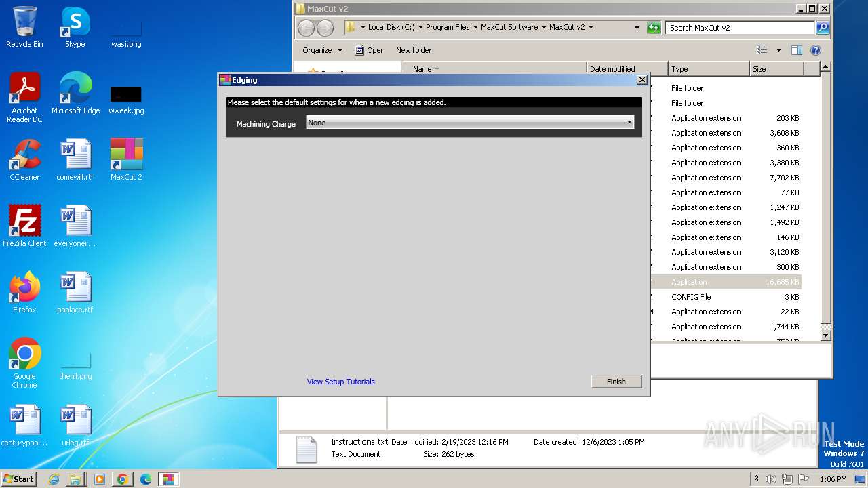Screen dimensions: 868x488
Task: Select the poplace.rtf document icon
Action: (75, 293)
